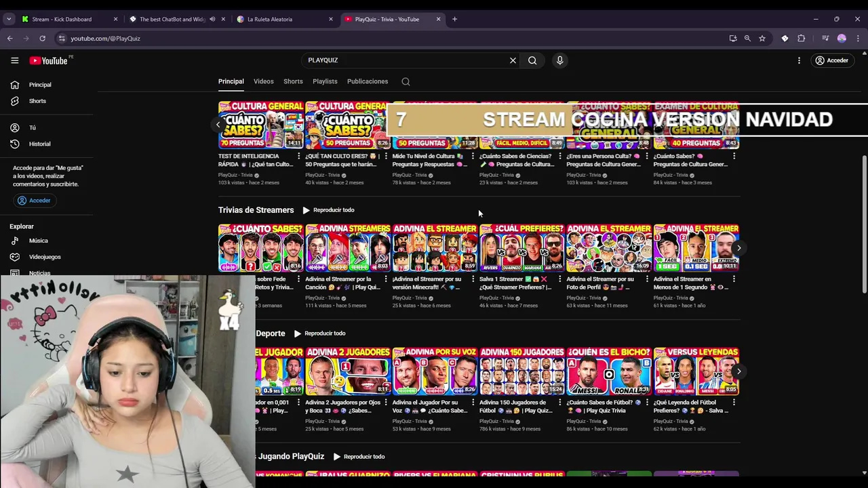This screenshot has height=488, width=868.
Task: Start voice search microphone
Action: tap(559, 60)
